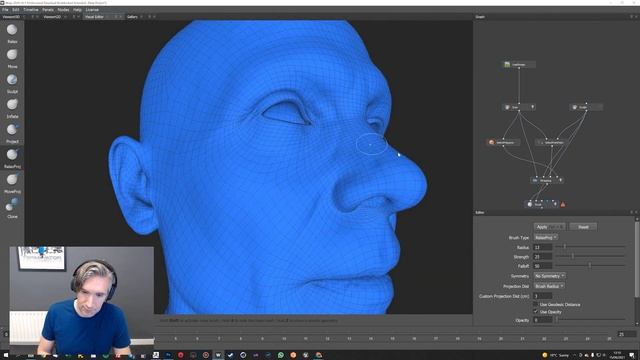Open the Projection Dist dropdown
Screen dimensions: 640x360
[x=549, y=287]
